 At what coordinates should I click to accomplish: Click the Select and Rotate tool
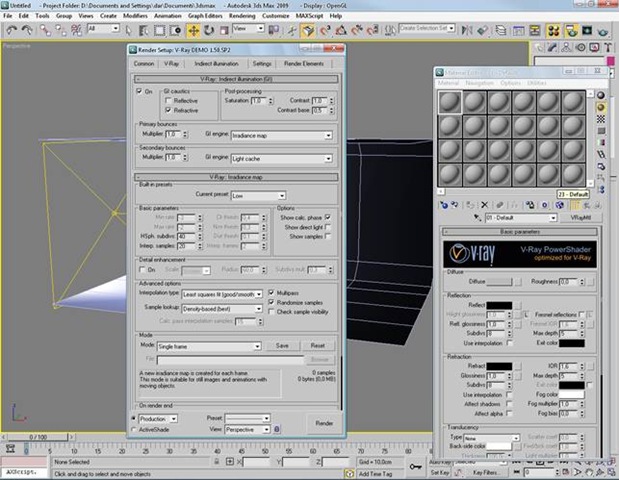[208, 30]
